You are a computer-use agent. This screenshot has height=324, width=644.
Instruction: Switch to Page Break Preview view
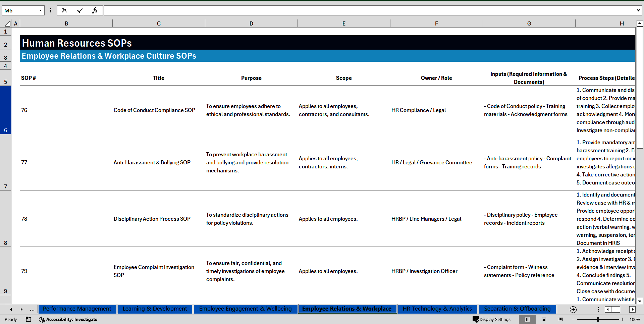(x=561, y=319)
